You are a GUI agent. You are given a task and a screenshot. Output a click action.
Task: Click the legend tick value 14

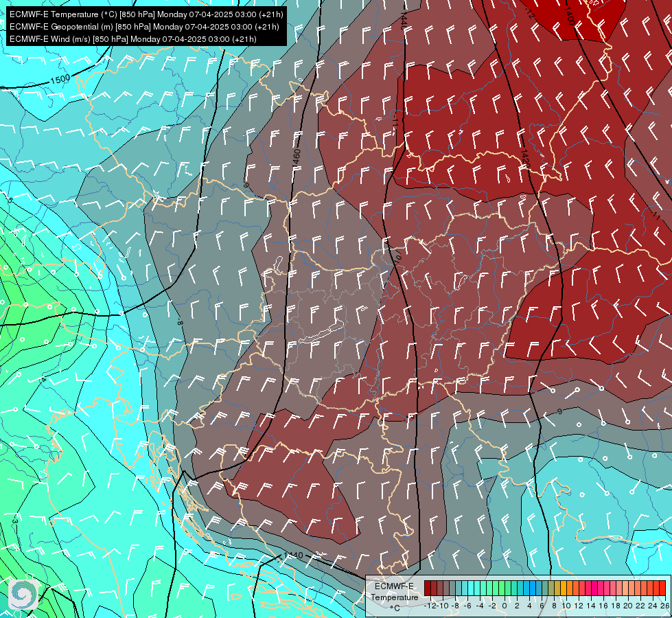[x=591, y=606]
